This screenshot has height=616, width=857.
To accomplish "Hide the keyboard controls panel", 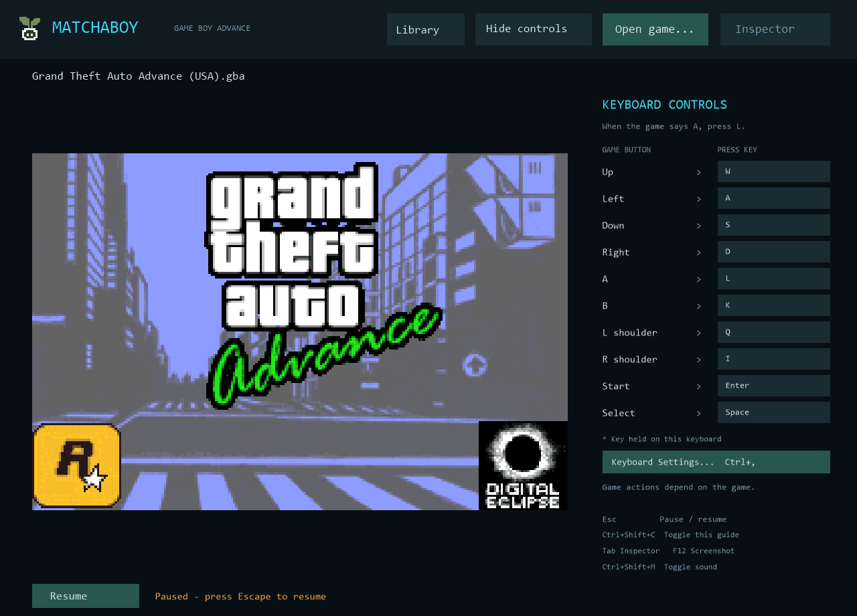I will [x=534, y=29].
